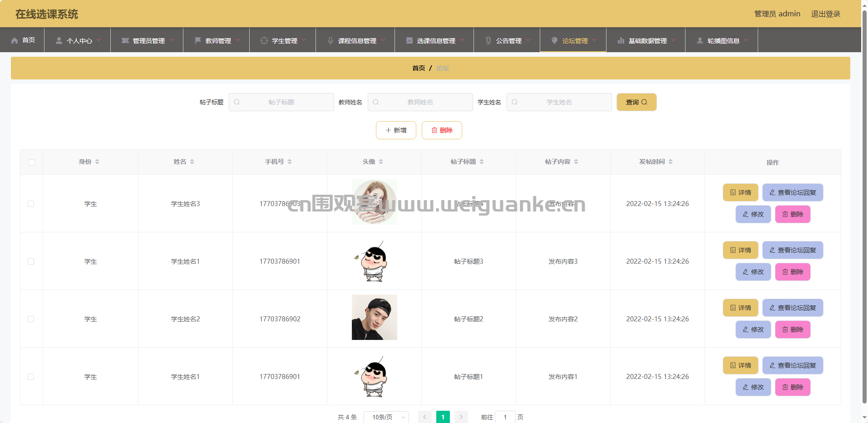Open the 10条/页 page size dropdown
This screenshot has height=423, width=868.
click(x=386, y=417)
